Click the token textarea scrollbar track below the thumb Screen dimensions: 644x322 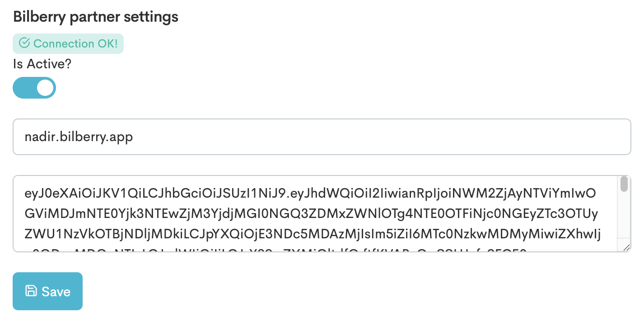tap(624, 217)
